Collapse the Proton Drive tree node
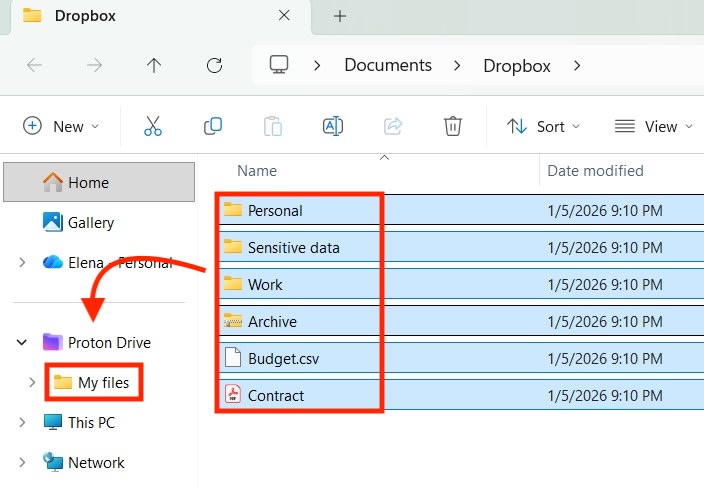 click(22, 342)
